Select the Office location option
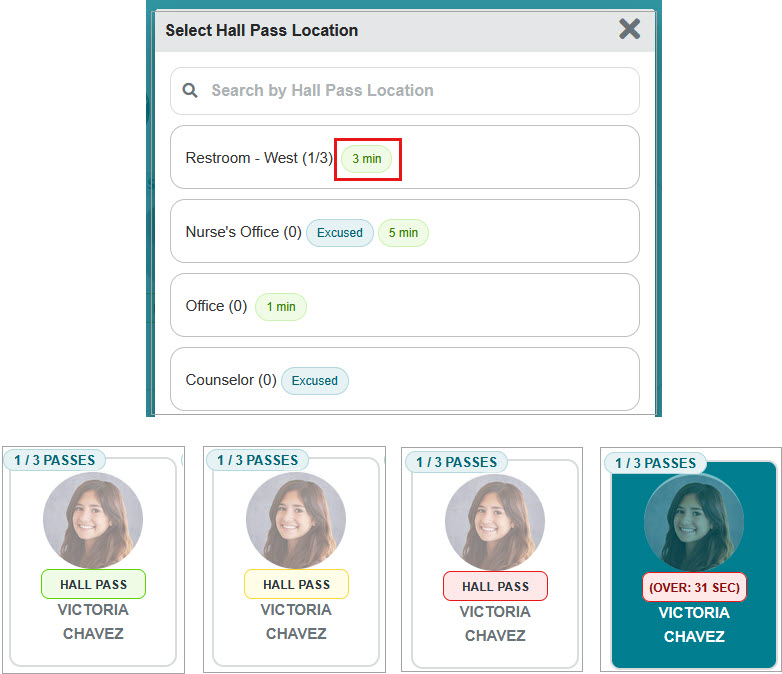 [x=215, y=306]
